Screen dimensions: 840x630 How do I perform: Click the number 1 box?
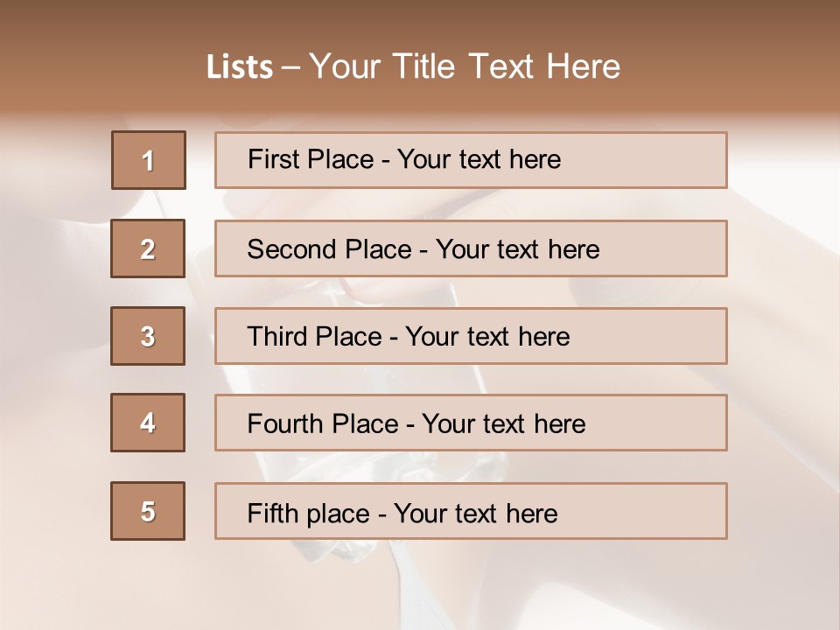[x=149, y=160]
